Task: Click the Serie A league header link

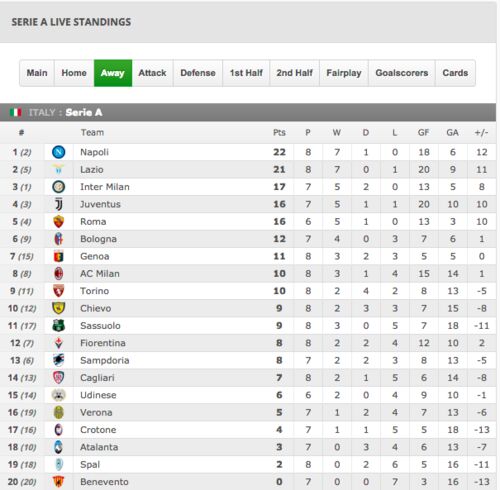Action: click(x=84, y=112)
